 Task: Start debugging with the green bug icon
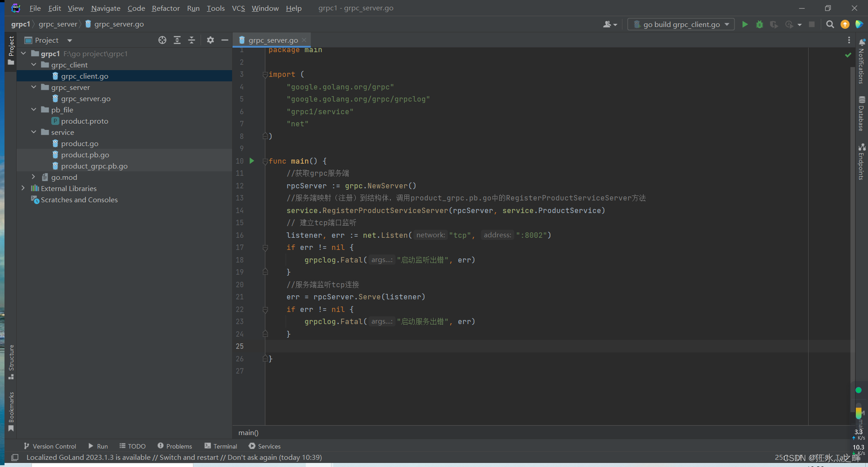coord(760,24)
